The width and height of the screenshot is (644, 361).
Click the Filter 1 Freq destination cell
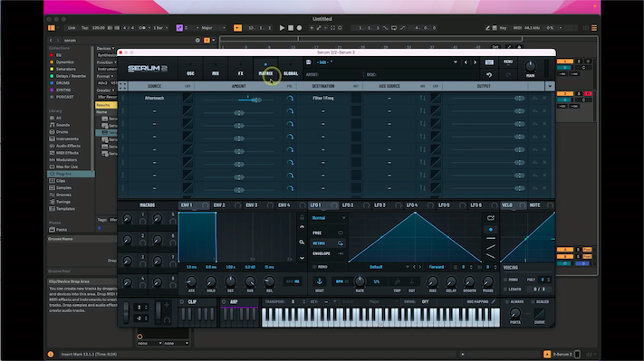coord(323,98)
